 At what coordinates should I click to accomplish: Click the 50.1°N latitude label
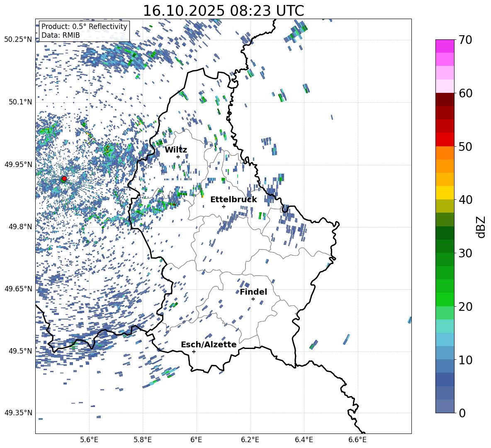coord(20,102)
